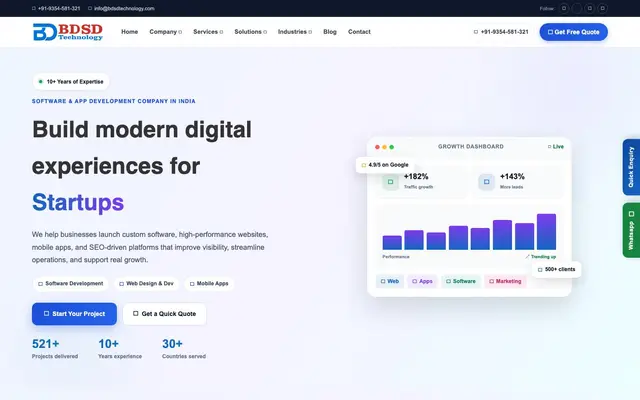
Task: Click the +182% value
Action: tap(416, 177)
